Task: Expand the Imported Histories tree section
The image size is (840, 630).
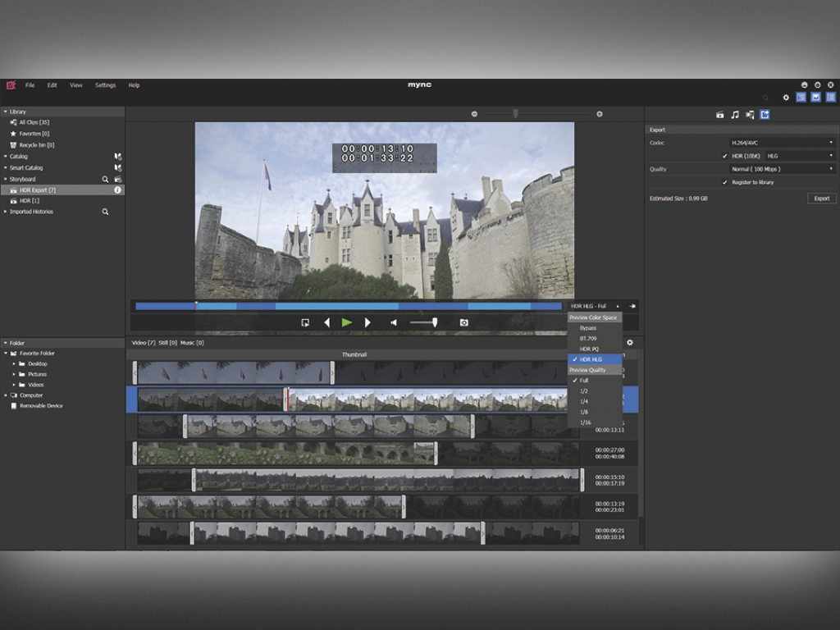Action: [5, 212]
